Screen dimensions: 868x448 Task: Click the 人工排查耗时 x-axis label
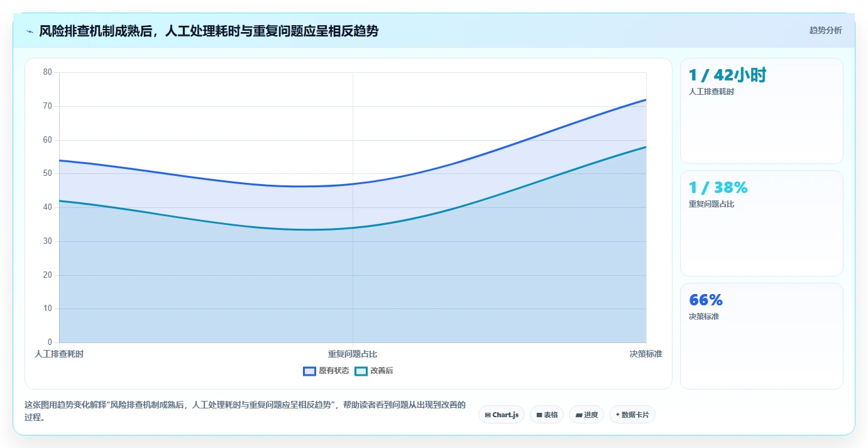point(59,354)
